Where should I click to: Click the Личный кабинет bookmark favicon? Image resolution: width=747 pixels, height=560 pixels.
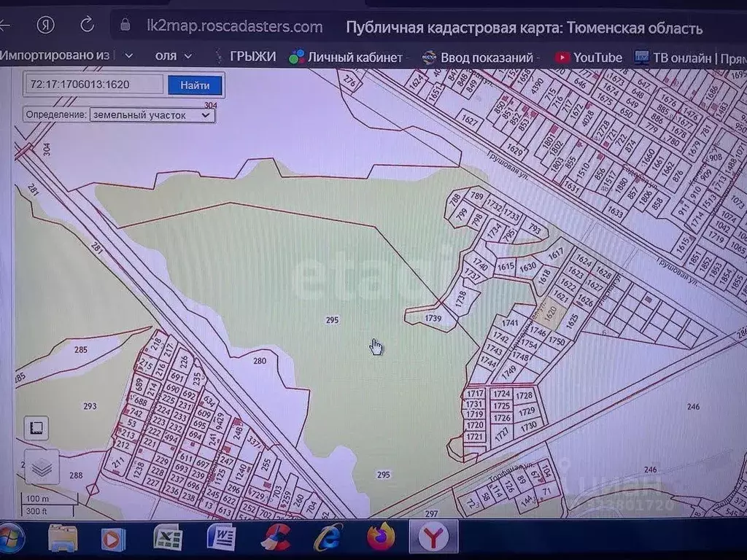[x=296, y=56]
